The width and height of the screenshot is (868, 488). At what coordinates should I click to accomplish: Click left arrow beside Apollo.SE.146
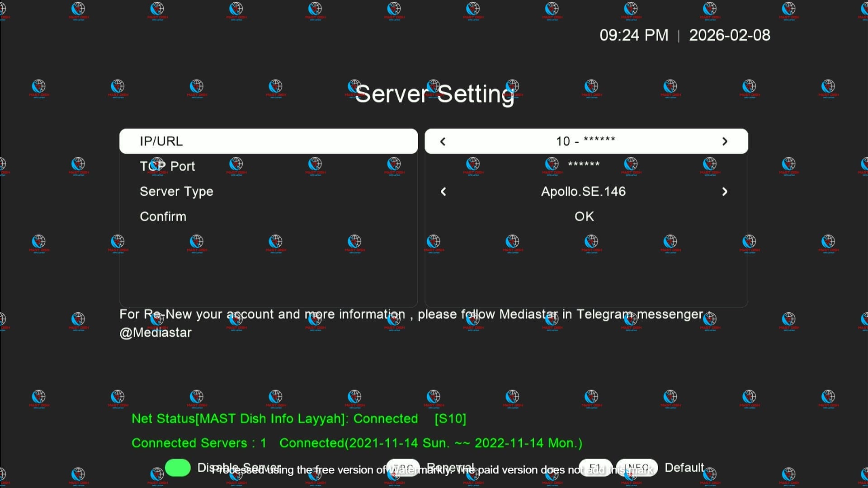pos(443,192)
